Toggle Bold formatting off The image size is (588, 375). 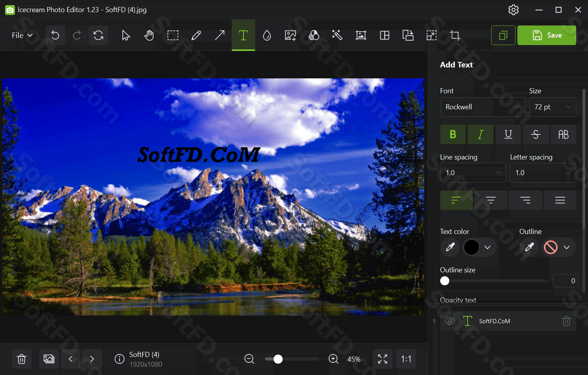click(x=453, y=134)
